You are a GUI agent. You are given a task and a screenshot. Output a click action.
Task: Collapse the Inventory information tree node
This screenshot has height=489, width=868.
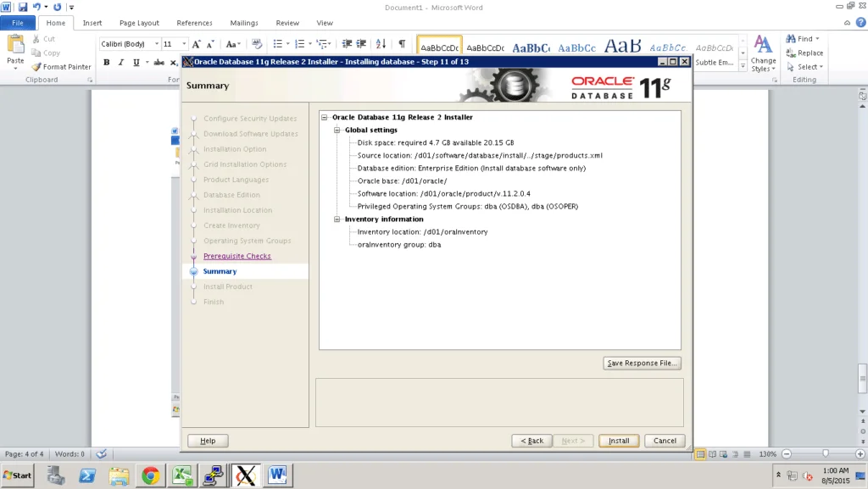[337, 219]
